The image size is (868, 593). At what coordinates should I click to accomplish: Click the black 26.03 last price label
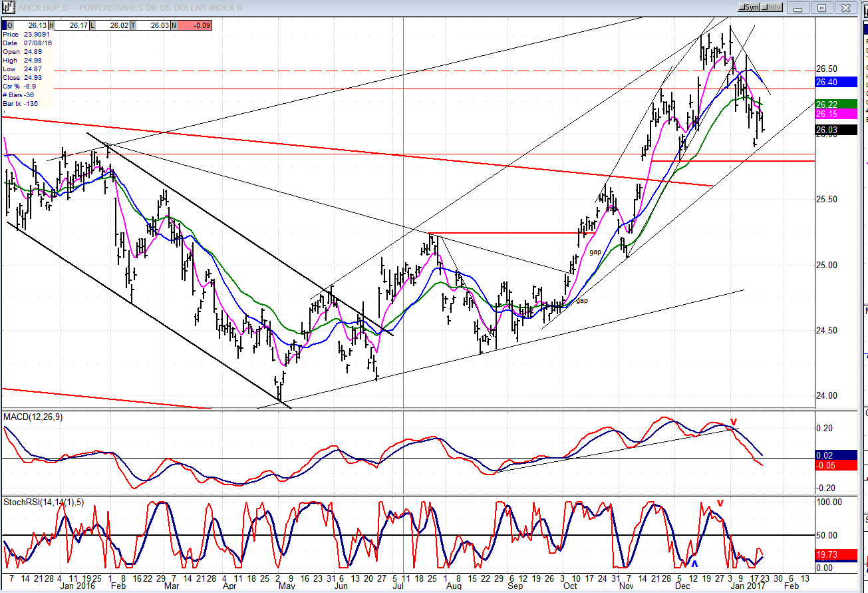point(837,130)
